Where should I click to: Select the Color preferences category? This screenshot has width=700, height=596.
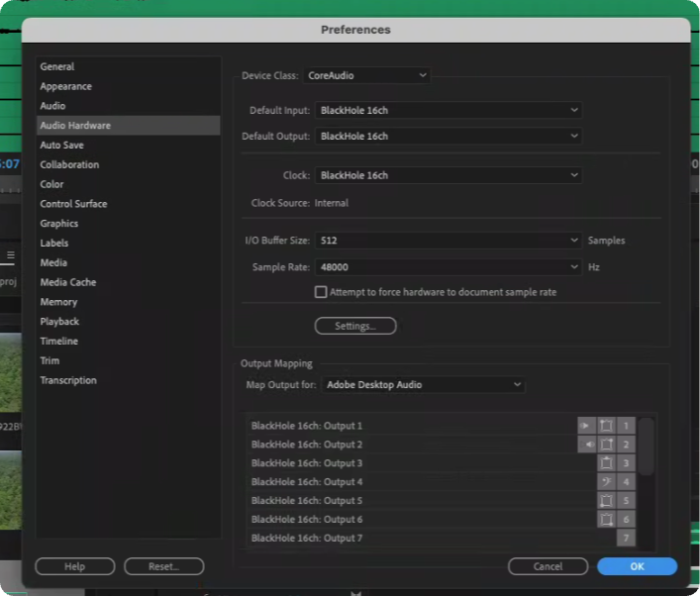(x=128, y=184)
